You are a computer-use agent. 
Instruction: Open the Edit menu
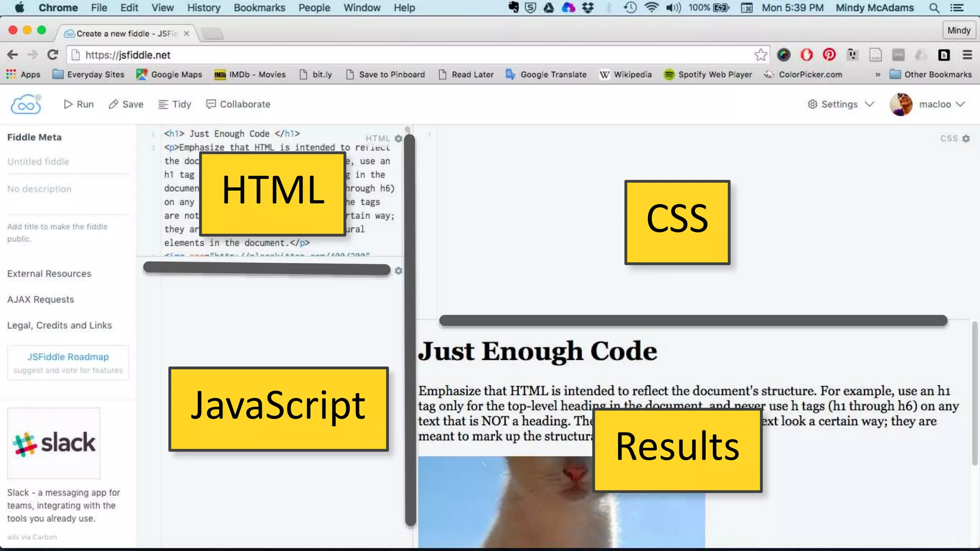pyautogui.click(x=129, y=8)
